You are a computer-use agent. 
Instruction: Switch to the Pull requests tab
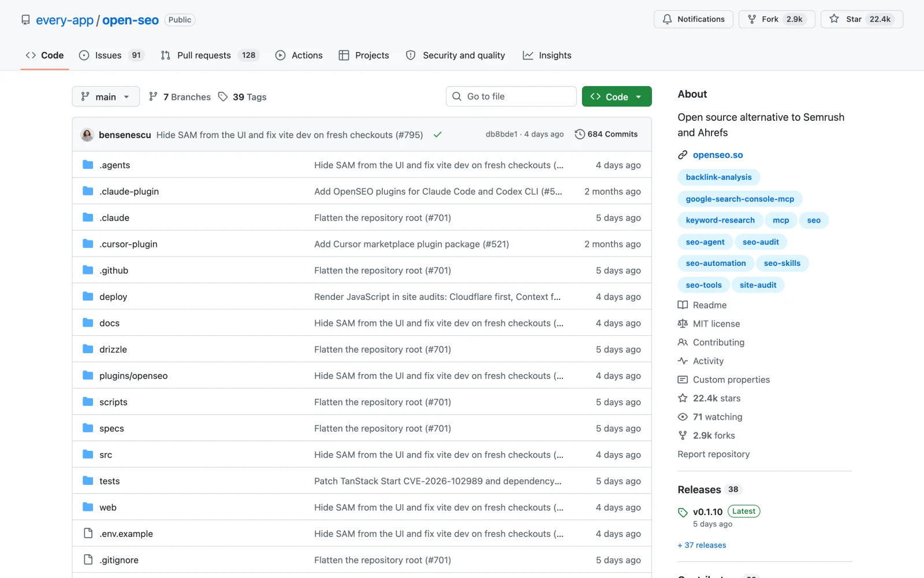click(x=210, y=55)
